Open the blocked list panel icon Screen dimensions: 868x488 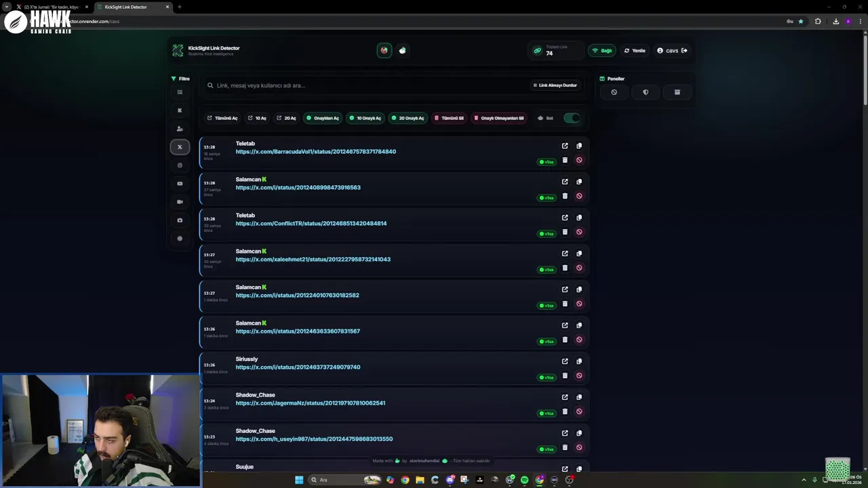614,92
